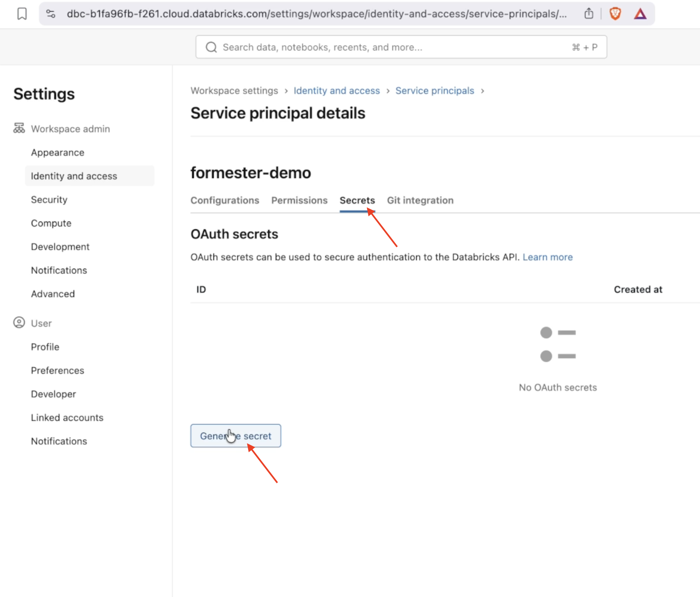The width and height of the screenshot is (700, 597).
Task: Click the Settings heading
Action: 44,94
